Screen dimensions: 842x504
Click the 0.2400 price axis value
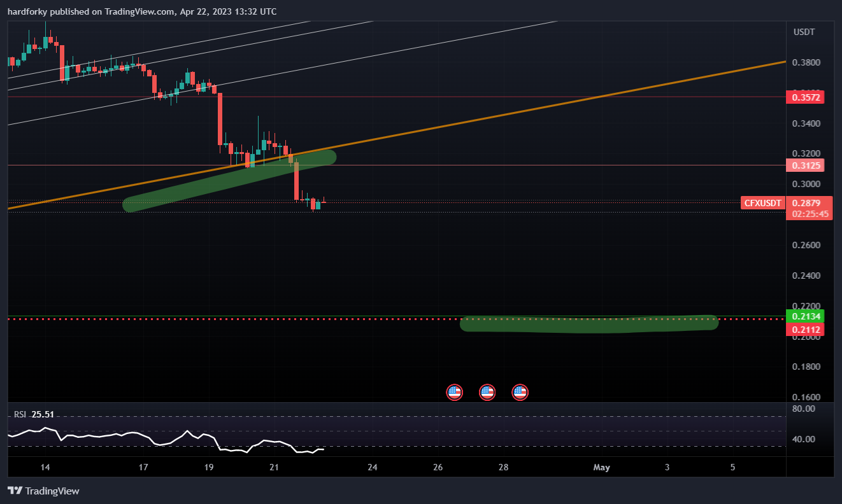pyautogui.click(x=805, y=276)
